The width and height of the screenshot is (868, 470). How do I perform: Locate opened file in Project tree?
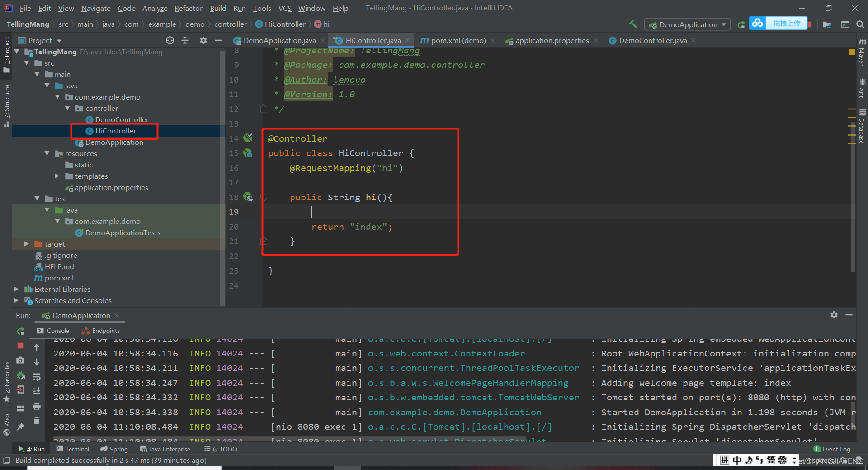point(170,40)
